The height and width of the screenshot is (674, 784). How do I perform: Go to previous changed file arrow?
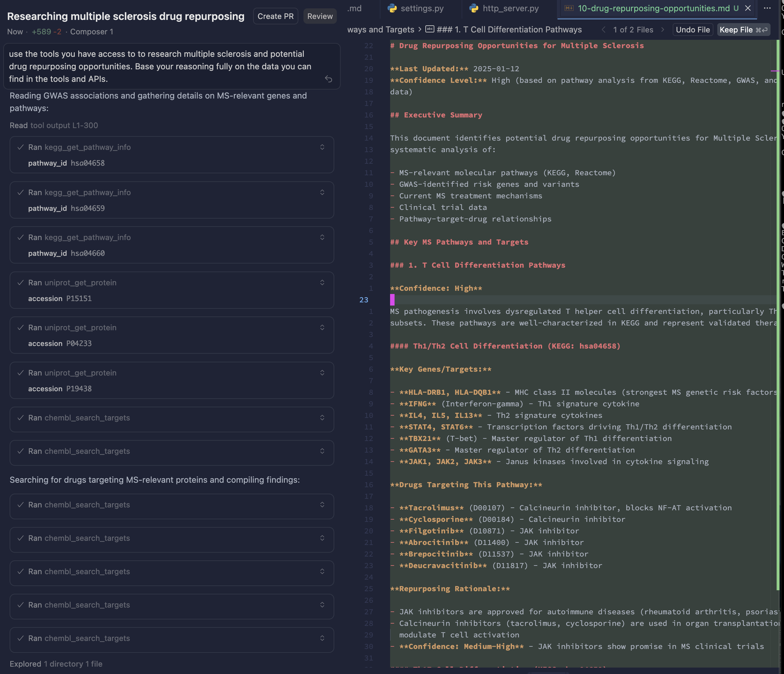(603, 30)
